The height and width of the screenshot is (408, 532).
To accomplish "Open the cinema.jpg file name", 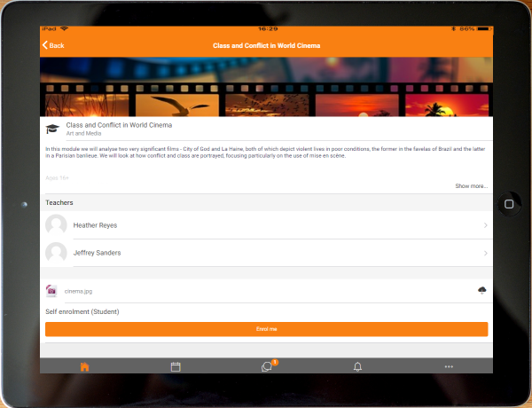I will point(79,290).
